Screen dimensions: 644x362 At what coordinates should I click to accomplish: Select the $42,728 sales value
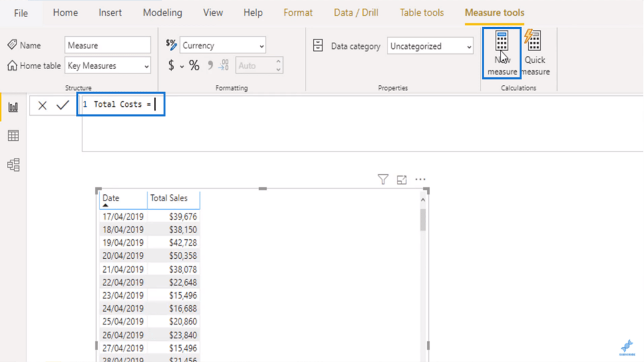(183, 243)
